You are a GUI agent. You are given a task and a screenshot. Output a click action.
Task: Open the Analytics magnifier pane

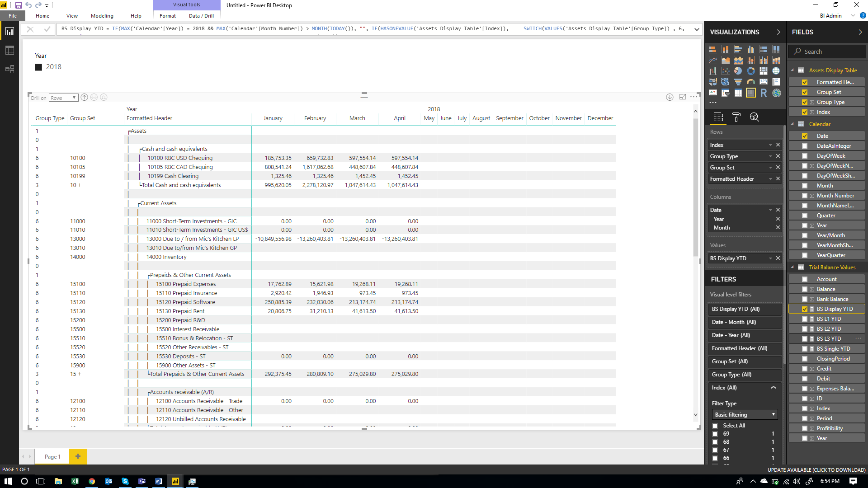754,117
